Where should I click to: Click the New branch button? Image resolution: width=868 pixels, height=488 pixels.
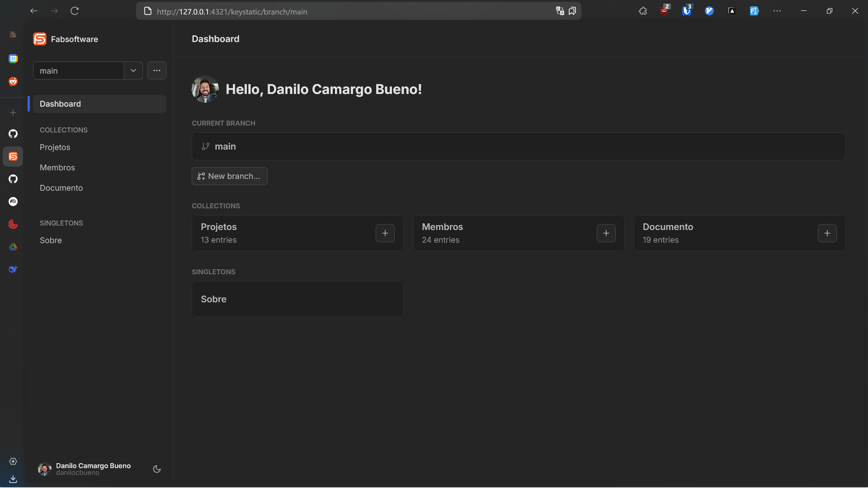pyautogui.click(x=229, y=176)
